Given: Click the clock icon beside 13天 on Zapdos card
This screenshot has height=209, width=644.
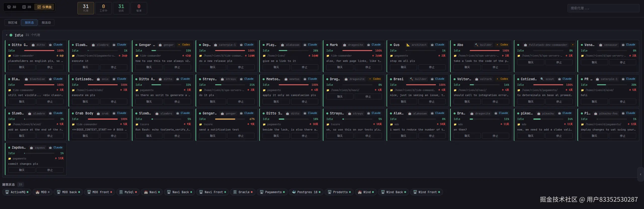Looking at the screenshot, I should tap(56, 158).
